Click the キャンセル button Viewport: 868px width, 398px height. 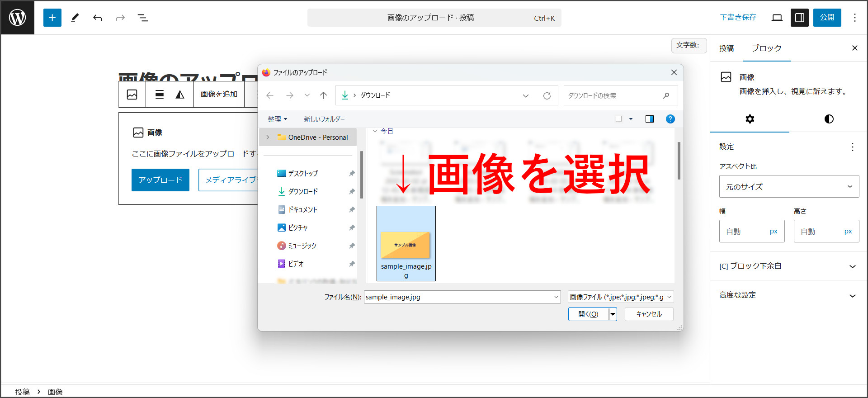649,314
